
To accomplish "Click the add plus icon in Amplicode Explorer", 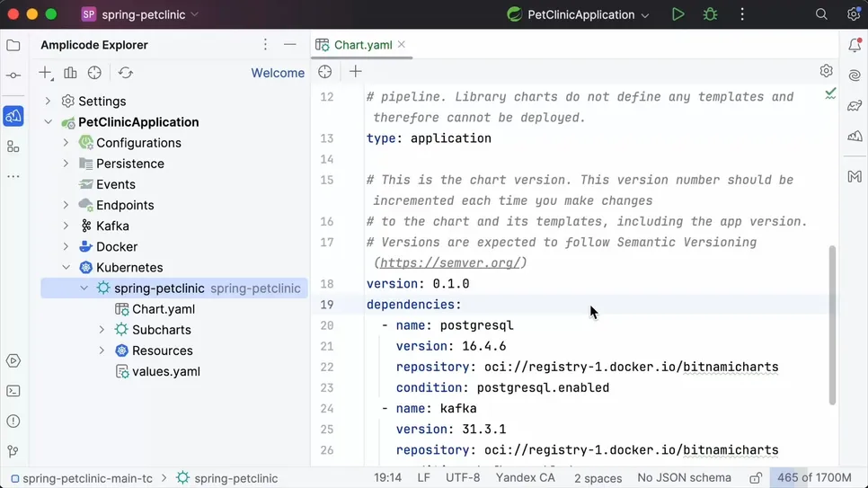I will [x=46, y=73].
